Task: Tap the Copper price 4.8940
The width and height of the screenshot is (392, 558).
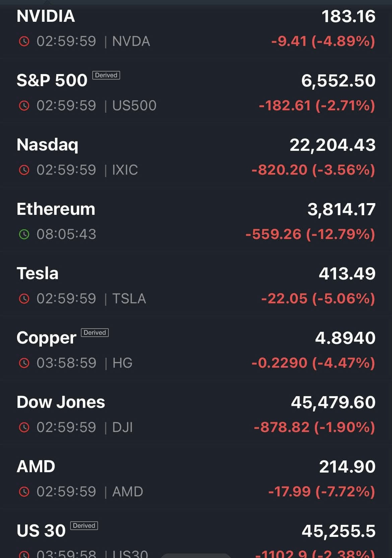Action: click(x=345, y=338)
